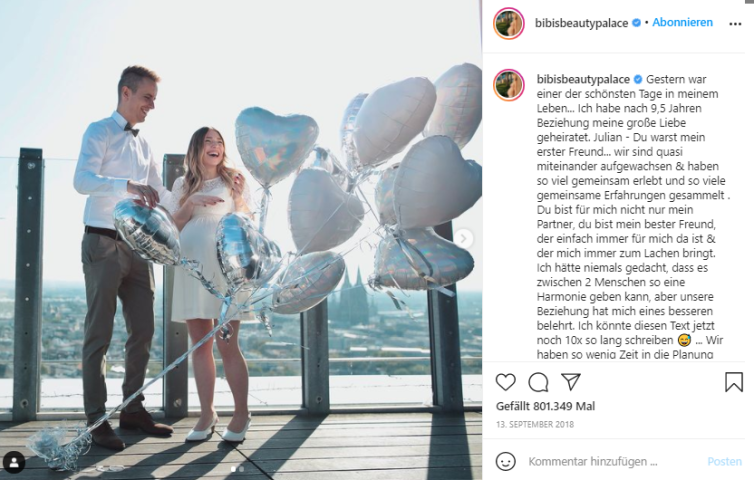Viewport: 754px width, 480px height.
Task: Submit comment with Posten button
Action: click(725, 462)
